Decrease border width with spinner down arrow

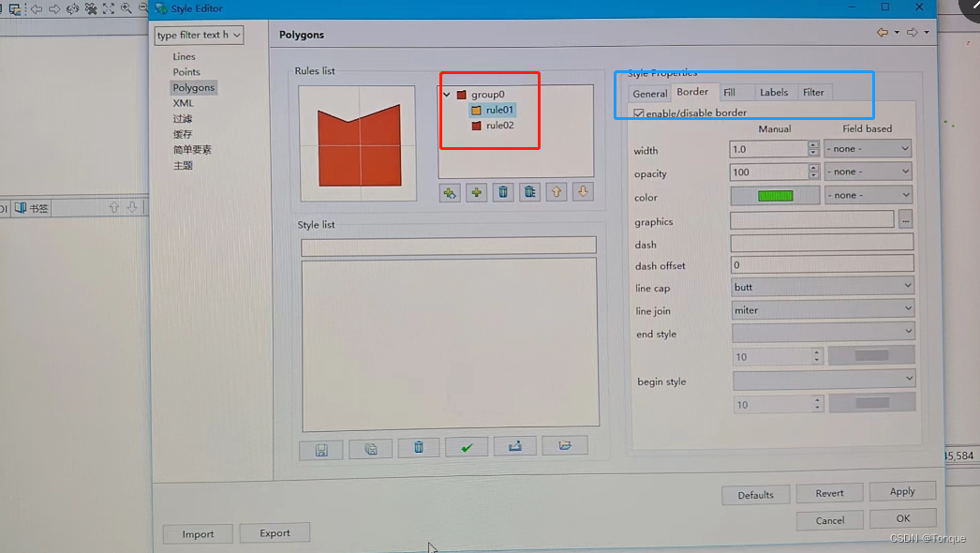[x=813, y=152]
